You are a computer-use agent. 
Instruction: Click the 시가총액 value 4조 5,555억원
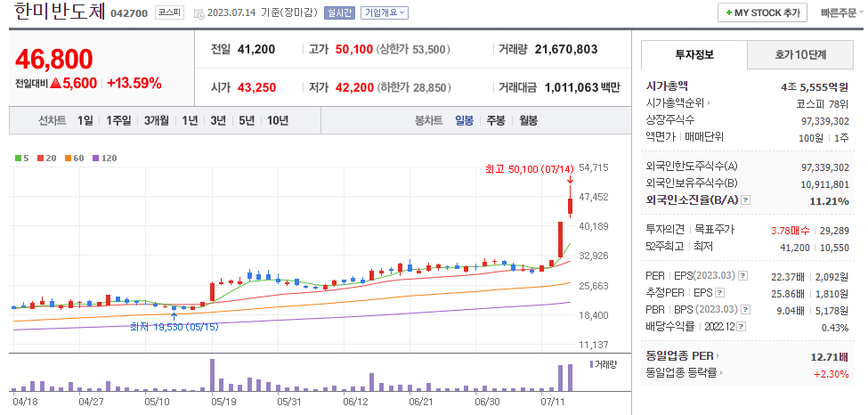coord(815,86)
